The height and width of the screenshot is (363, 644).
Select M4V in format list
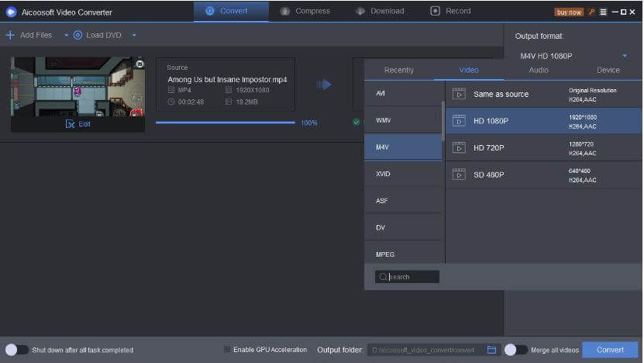pyautogui.click(x=403, y=147)
